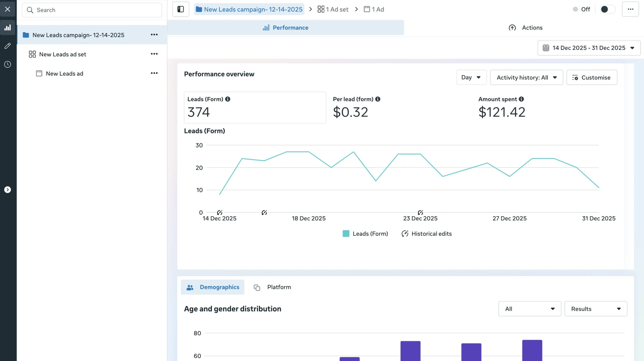Toggle Historical edits in chart legend
This screenshot has height=361, width=644.
[x=427, y=234]
